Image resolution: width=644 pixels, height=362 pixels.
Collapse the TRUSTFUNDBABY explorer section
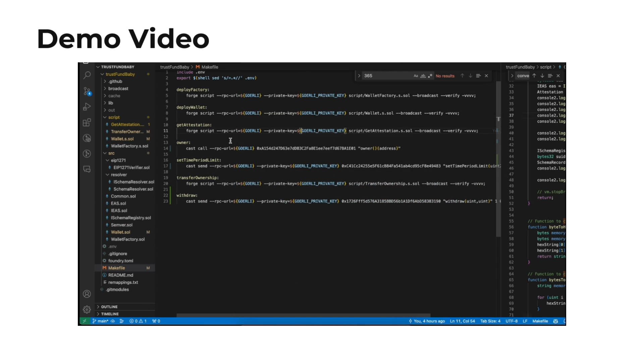point(125,67)
